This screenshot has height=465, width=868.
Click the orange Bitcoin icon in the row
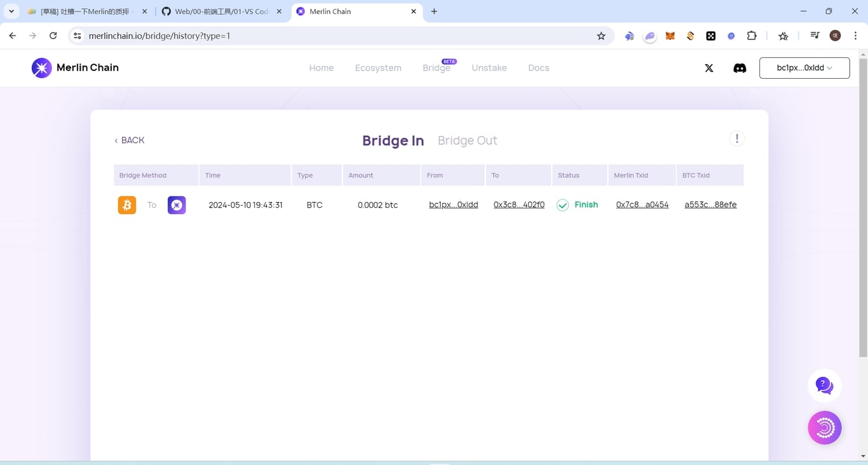click(x=127, y=205)
